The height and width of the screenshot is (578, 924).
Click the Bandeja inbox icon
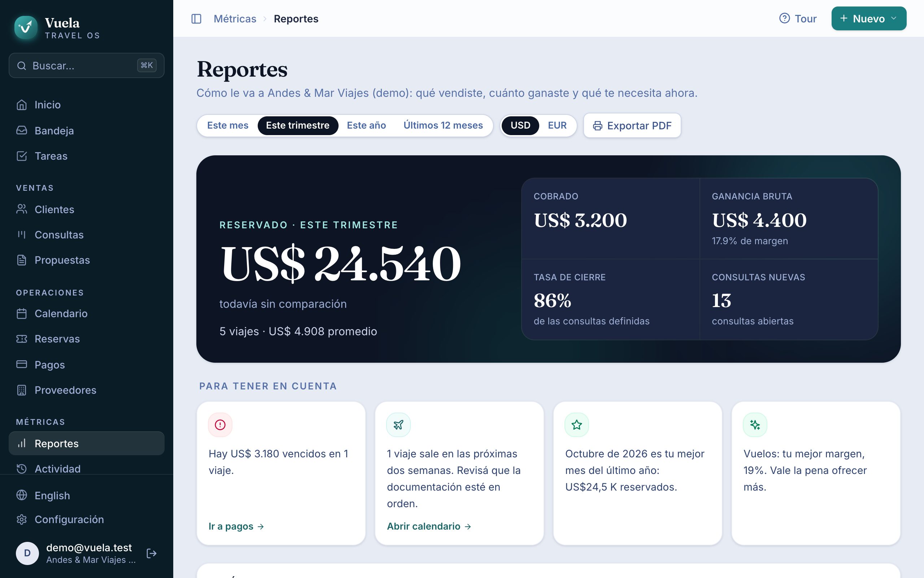(22, 130)
